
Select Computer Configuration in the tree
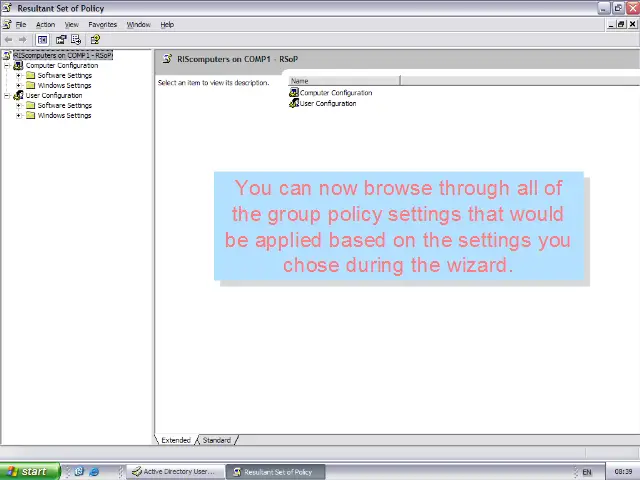(x=62, y=65)
